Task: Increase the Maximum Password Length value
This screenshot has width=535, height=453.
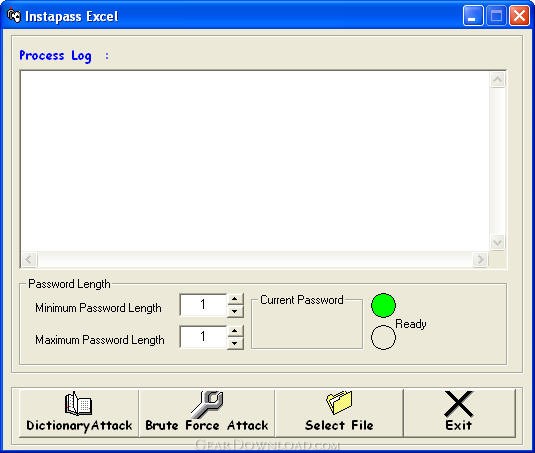Action: click(x=234, y=331)
